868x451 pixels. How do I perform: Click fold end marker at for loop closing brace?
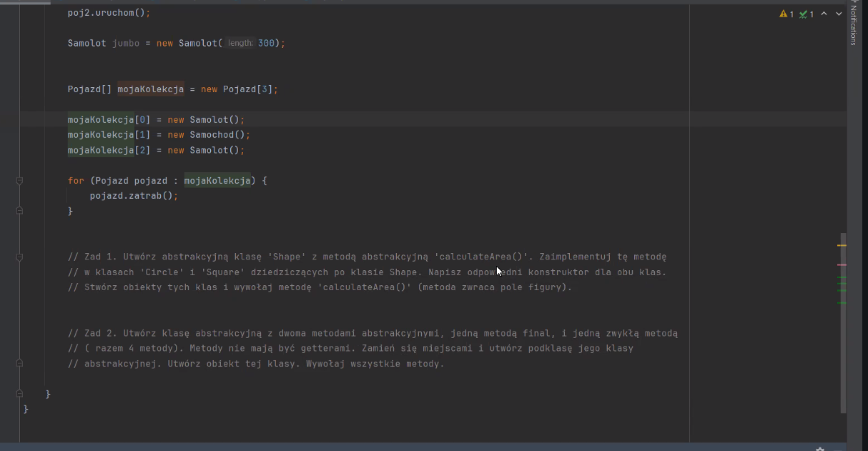[x=19, y=211]
